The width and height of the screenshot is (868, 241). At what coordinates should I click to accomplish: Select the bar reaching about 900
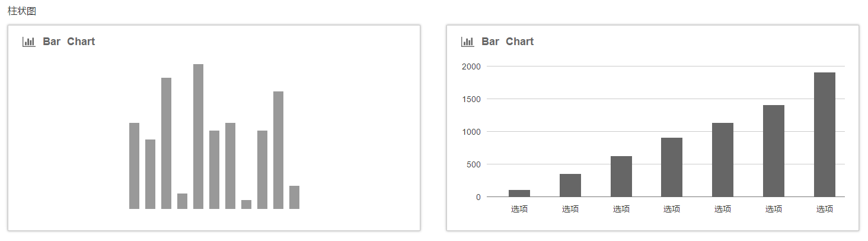pyautogui.click(x=672, y=167)
